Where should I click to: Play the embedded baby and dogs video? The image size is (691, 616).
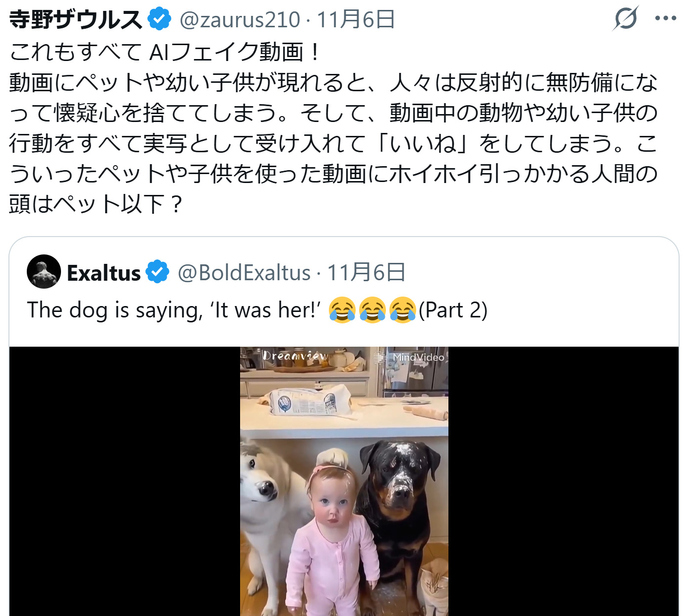tap(344, 481)
